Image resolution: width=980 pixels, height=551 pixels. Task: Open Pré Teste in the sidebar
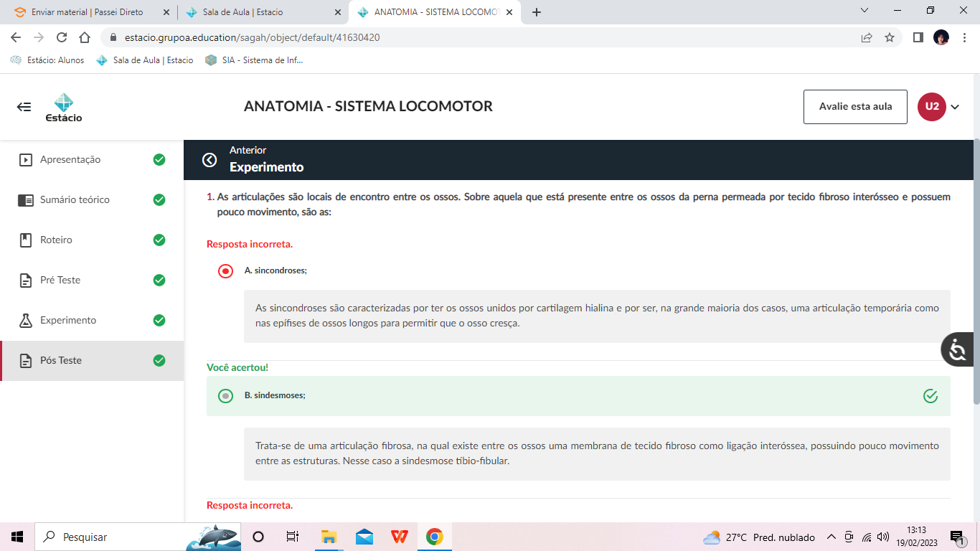point(60,280)
